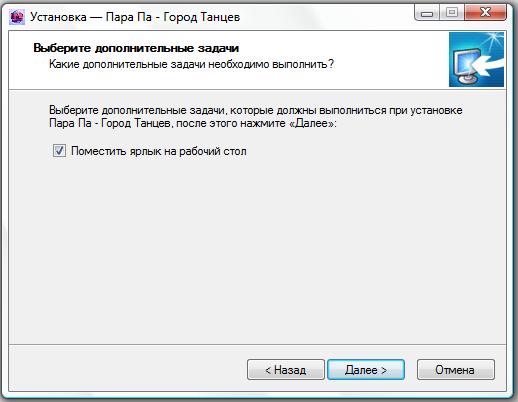Close the installer with the red X

(485, 13)
